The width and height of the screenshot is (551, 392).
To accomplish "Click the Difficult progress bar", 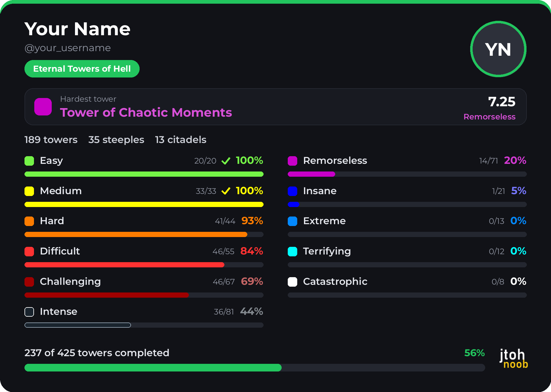I will pyautogui.click(x=144, y=265).
